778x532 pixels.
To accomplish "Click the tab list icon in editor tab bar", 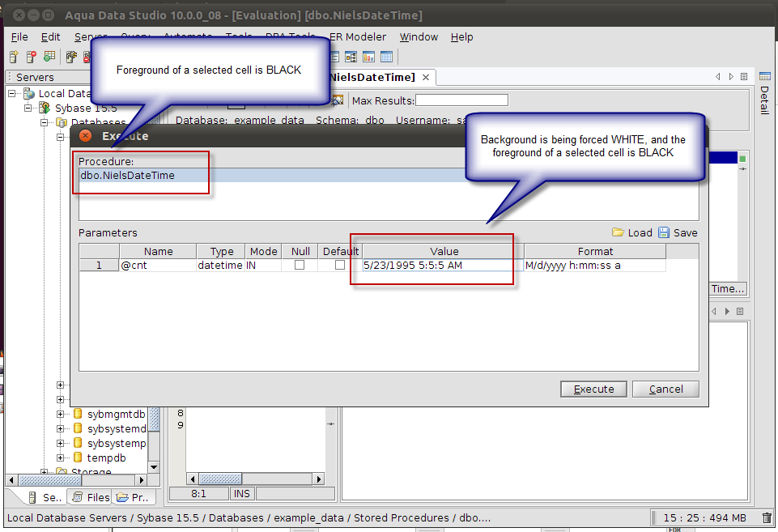I will coord(744,76).
